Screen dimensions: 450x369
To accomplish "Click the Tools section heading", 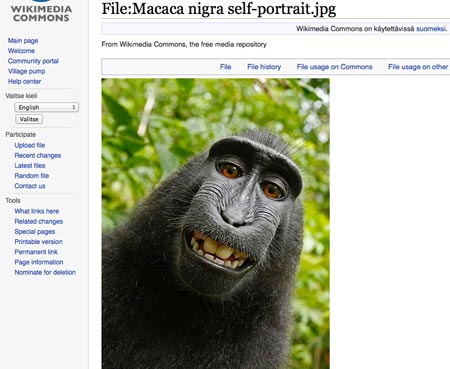I will pos(13,201).
